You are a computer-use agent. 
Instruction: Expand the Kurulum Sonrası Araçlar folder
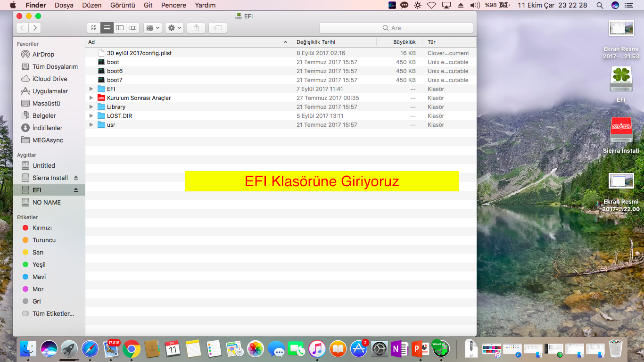point(91,98)
